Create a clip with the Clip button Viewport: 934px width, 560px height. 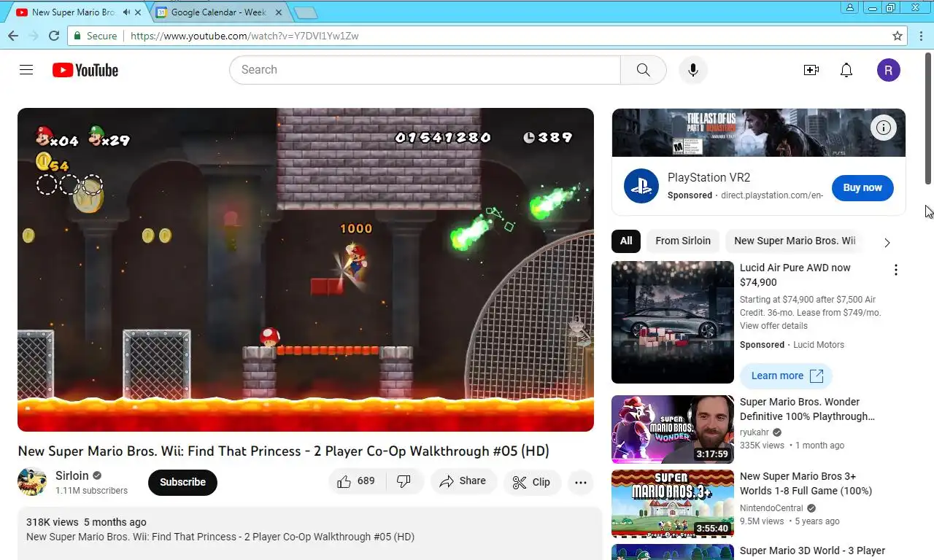532,482
